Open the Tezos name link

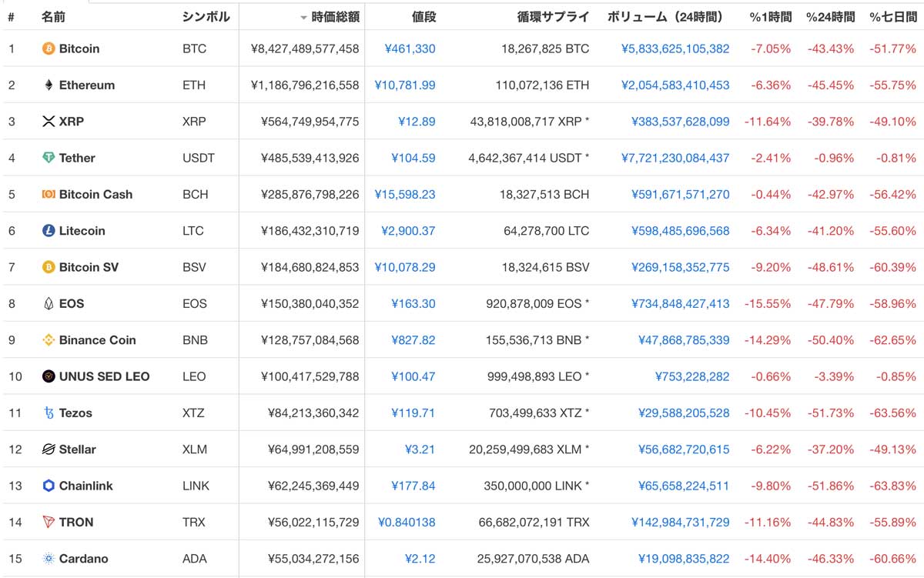pos(75,413)
